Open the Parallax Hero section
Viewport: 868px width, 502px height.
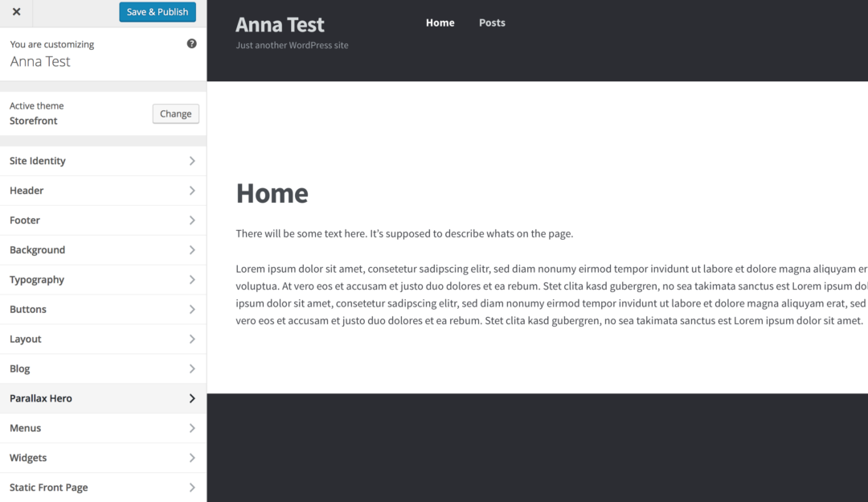[x=103, y=398]
